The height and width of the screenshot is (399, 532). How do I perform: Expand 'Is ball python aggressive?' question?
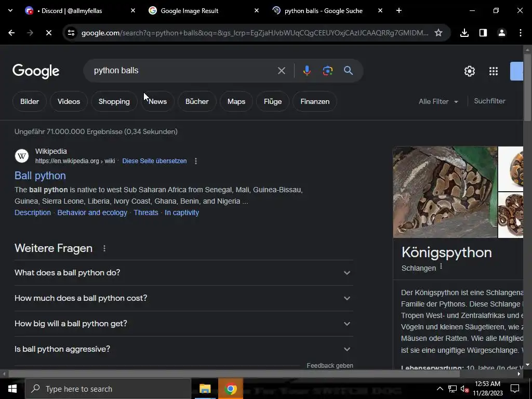183,349
